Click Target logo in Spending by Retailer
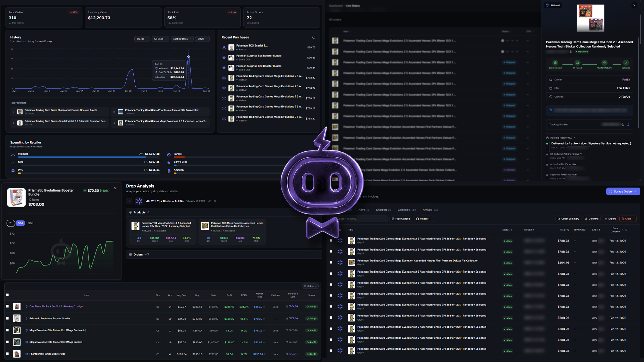 tap(169, 155)
